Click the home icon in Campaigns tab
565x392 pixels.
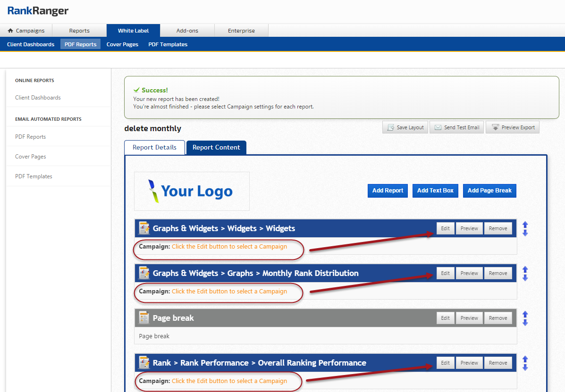(x=10, y=31)
